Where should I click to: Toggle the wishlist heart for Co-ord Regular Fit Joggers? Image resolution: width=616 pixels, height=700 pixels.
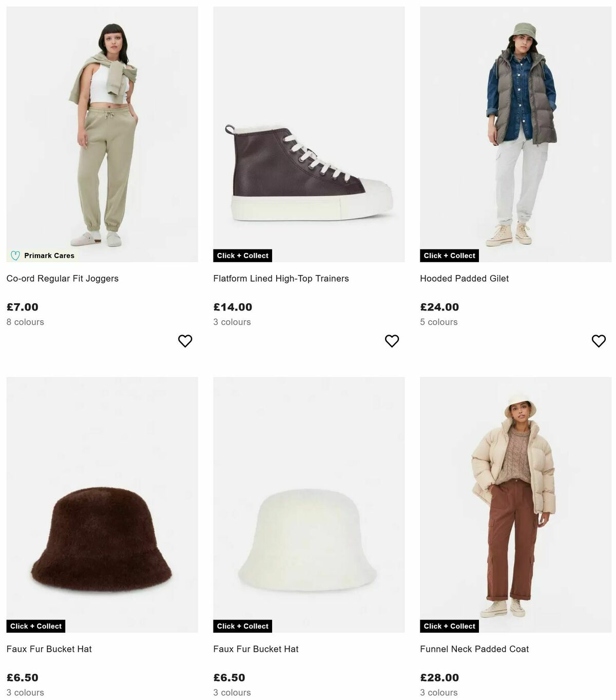point(185,340)
